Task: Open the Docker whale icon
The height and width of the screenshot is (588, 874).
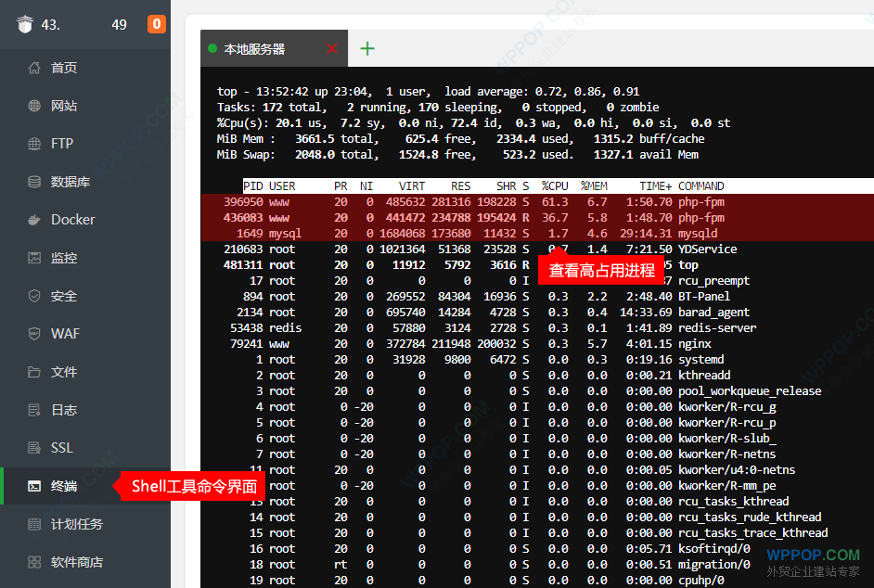Action: [x=34, y=220]
